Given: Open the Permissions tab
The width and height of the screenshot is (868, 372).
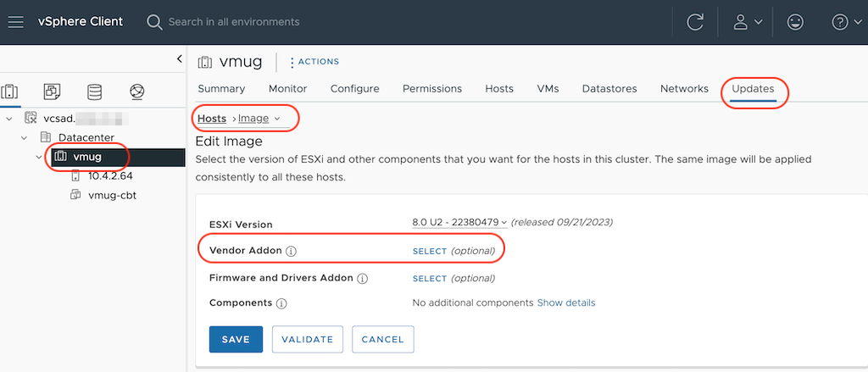Looking at the screenshot, I should tap(432, 89).
